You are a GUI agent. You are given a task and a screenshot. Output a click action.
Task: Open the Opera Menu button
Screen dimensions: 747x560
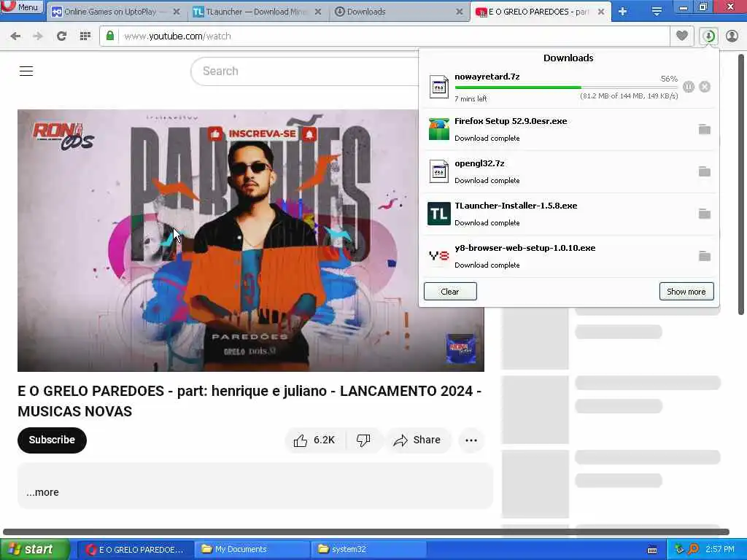click(22, 7)
